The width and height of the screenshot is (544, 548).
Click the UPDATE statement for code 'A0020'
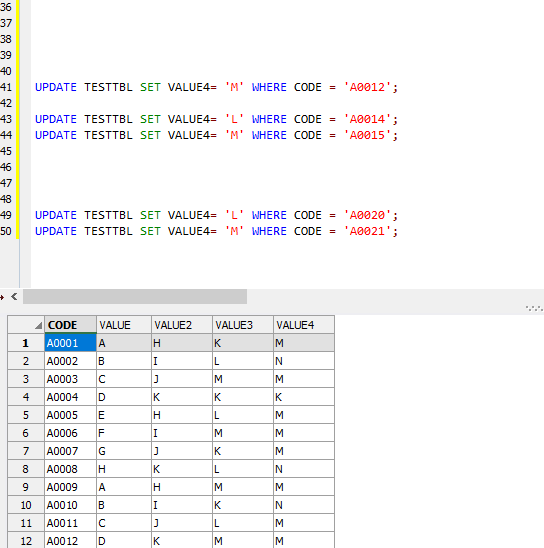click(x=216, y=215)
